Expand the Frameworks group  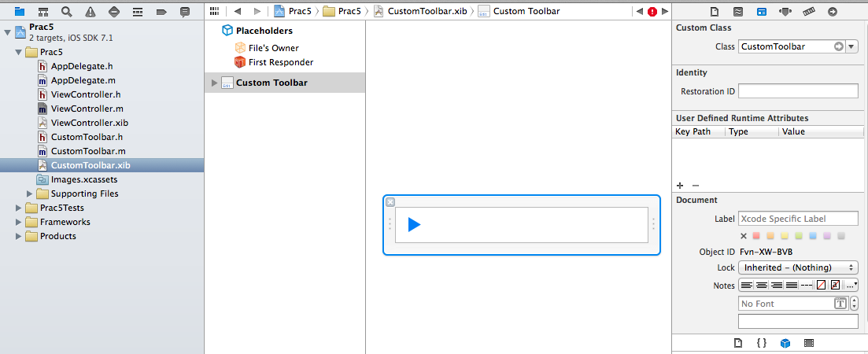pos(19,222)
